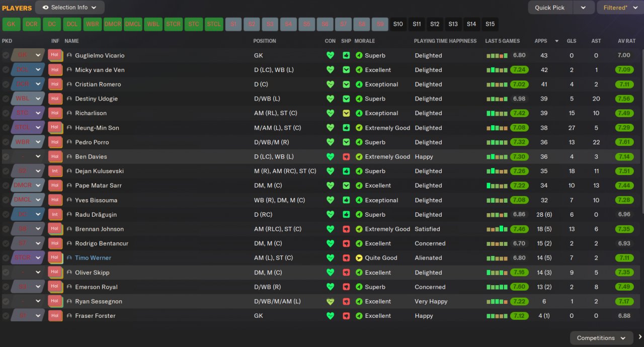Expand the Quick Pick arrow menu
644x347 pixels.
point(583,8)
